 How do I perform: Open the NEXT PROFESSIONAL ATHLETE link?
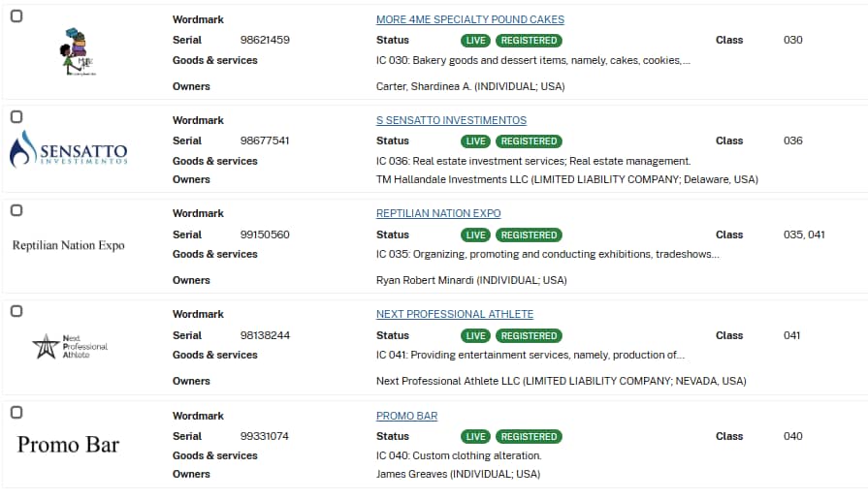pyautogui.click(x=454, y=314)
